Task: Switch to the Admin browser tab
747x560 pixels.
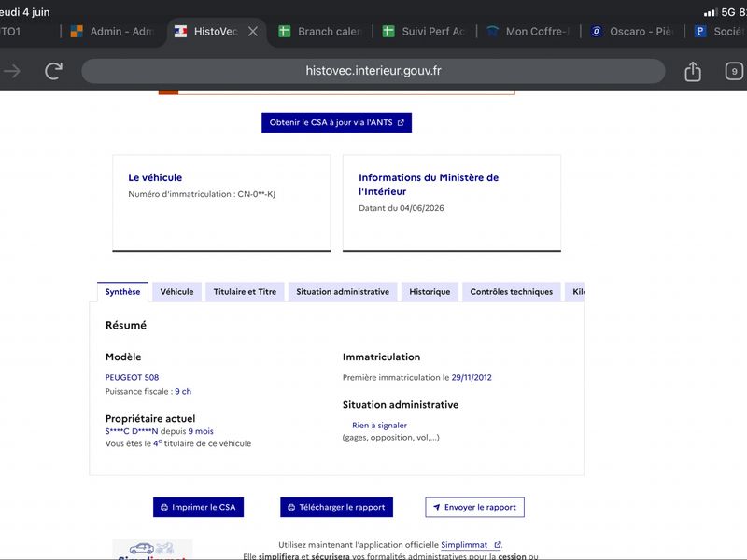Action: coord(113,32)
